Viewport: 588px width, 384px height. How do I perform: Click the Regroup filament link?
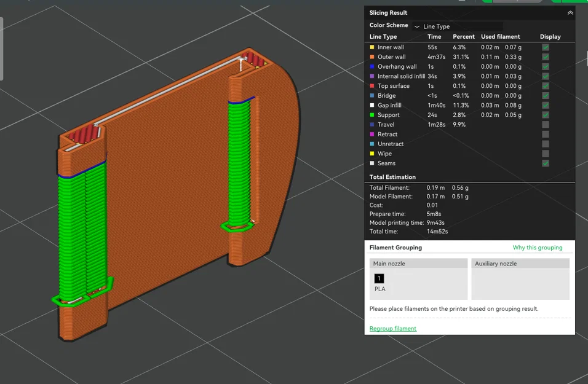point(392,329)
